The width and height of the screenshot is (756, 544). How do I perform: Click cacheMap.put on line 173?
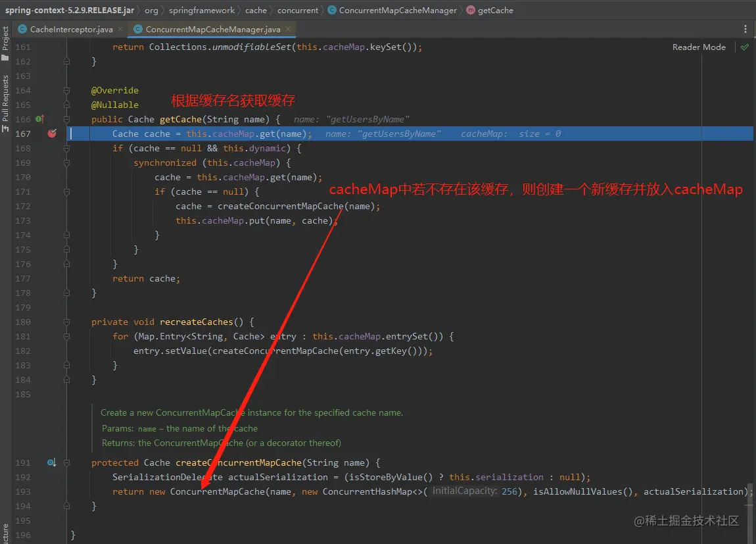(x=233, y=220)
